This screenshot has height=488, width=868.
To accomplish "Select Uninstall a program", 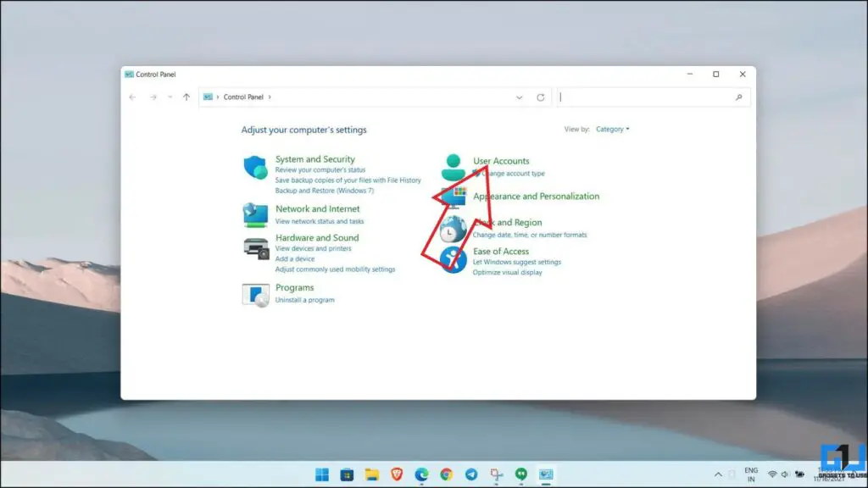I will point(305,298).
